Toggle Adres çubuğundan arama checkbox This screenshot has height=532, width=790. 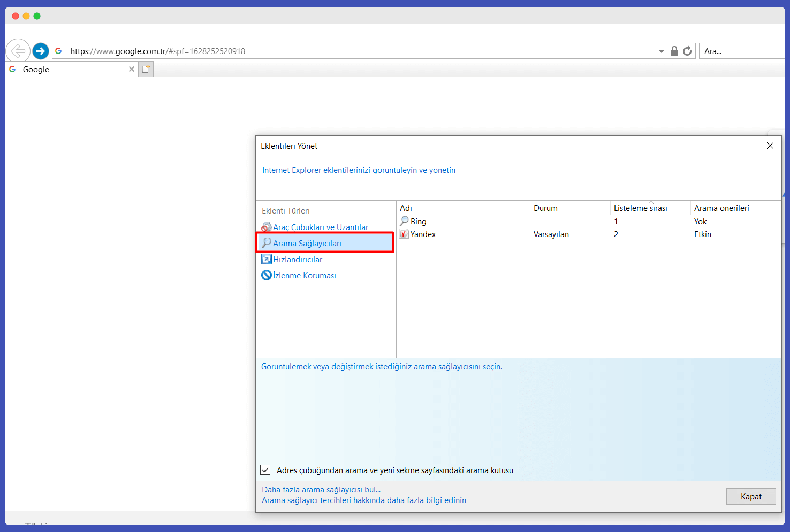(x=265, y=470)
